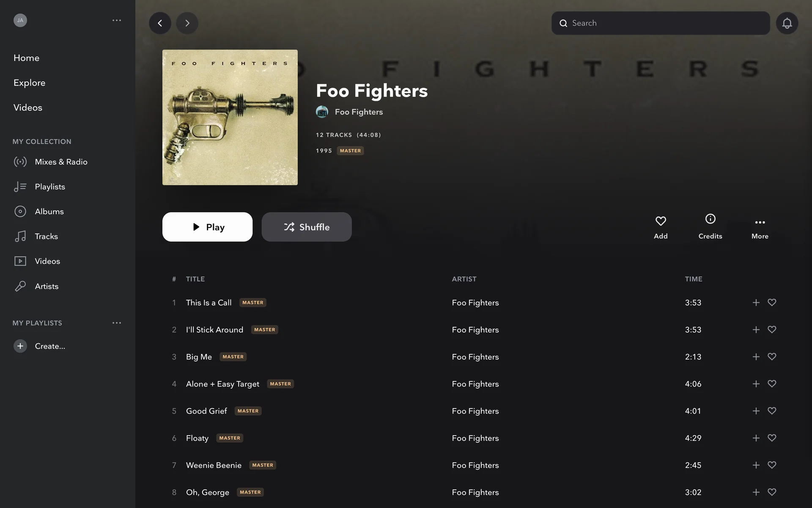Click into the Search field

click(x=661, y=23)
